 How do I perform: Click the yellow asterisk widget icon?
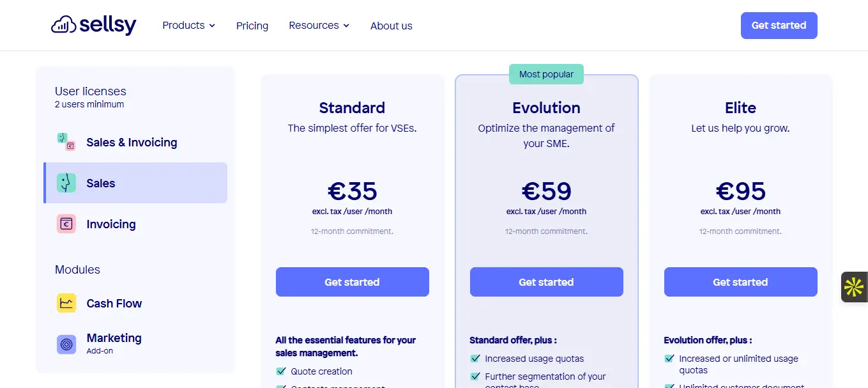click(854, 287)
